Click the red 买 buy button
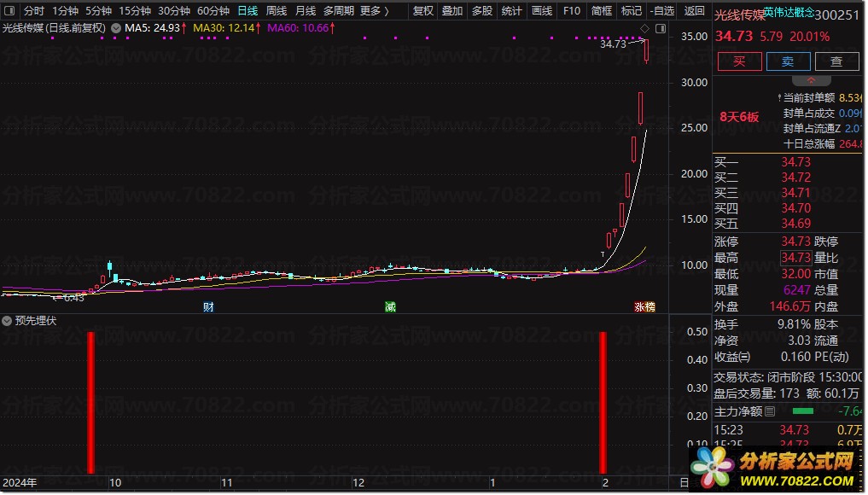 [739, 61]
